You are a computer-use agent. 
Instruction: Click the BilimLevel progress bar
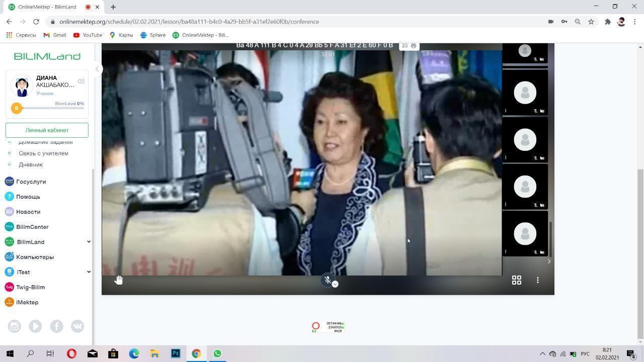click(x=50, y=108)
